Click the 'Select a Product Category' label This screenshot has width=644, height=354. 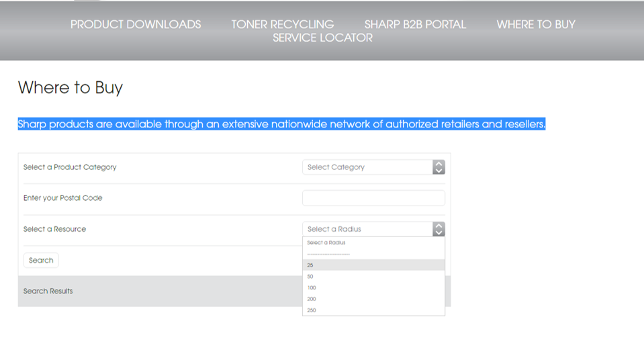(x=70, y=167)
